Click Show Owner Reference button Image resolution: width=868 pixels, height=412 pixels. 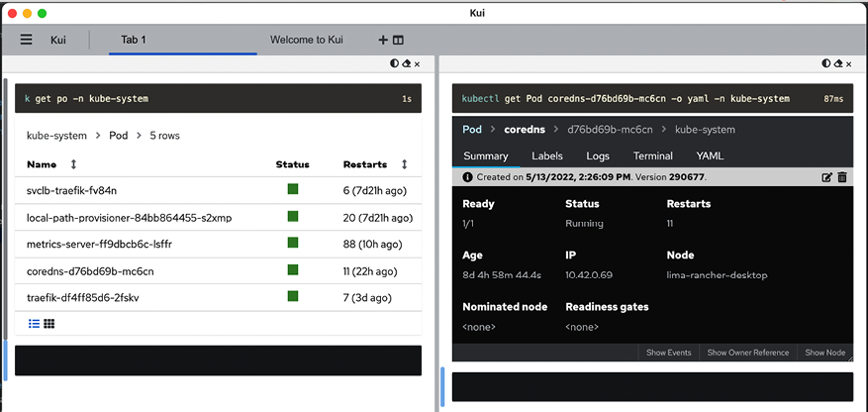pos(748,353)
